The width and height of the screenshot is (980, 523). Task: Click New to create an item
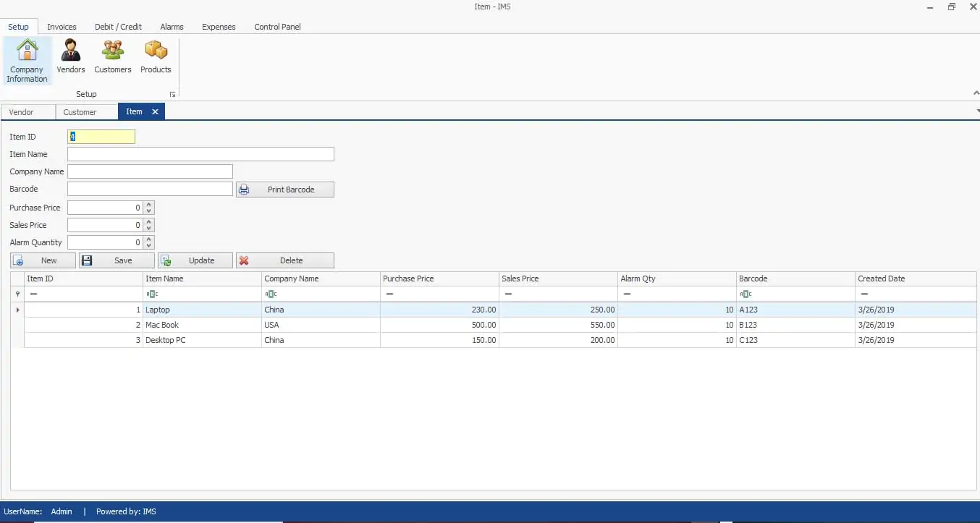43,260
